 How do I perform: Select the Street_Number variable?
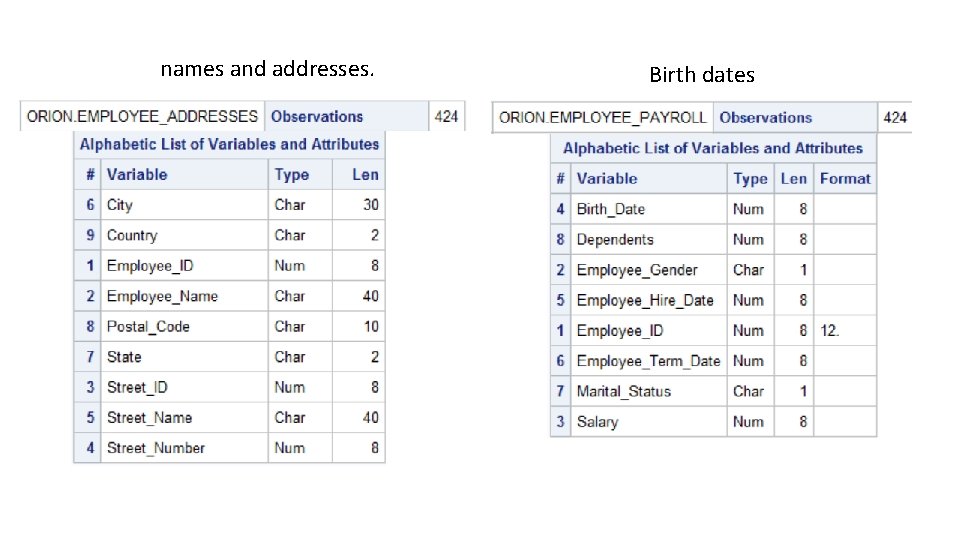coord(156,448)
